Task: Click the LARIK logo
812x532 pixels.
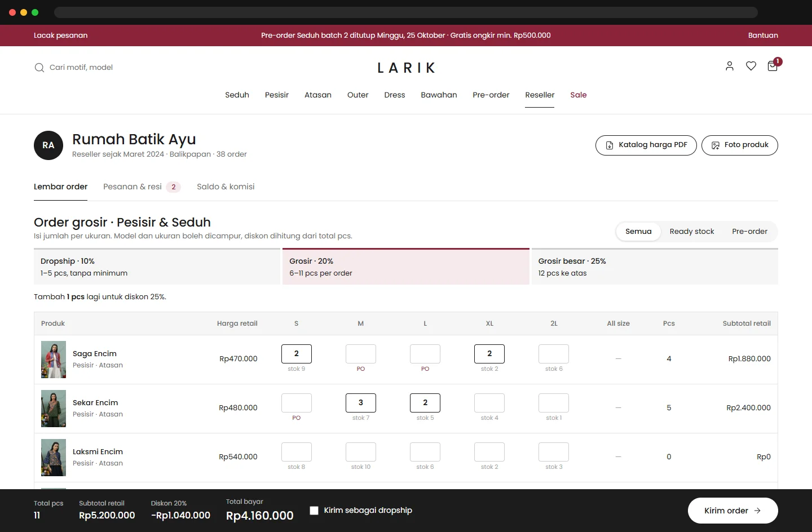Action: (406, 68)
